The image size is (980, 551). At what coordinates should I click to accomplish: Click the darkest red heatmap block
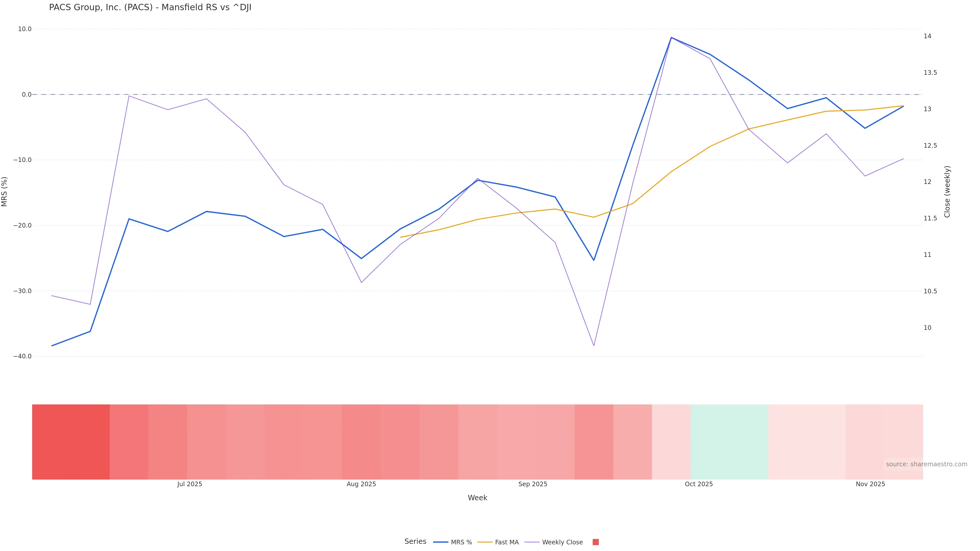(x=71, y=442)
